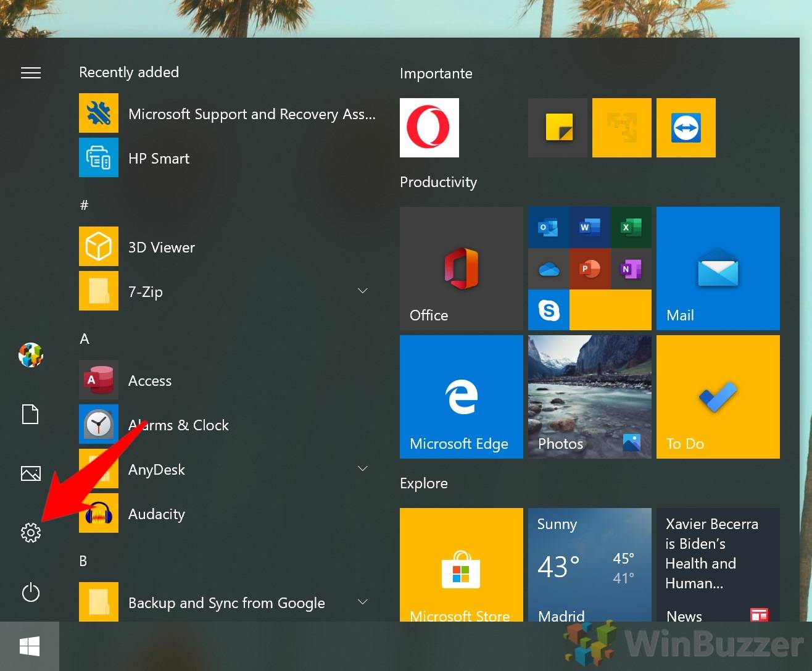Click the HP Smart label
This screenshot has width=812, height=671.
159,159
